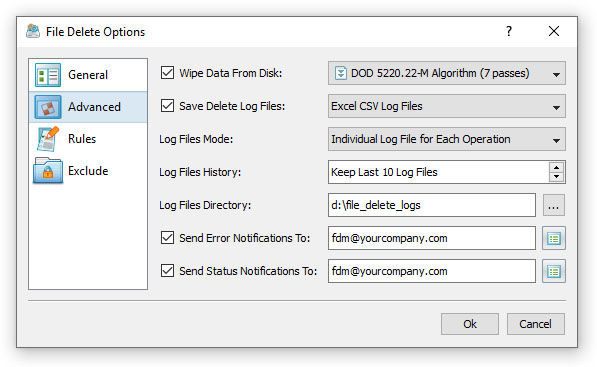This screenshot has width=597, height=367.
Task: Decrease Log Files History value
Action: click(557, 177)
